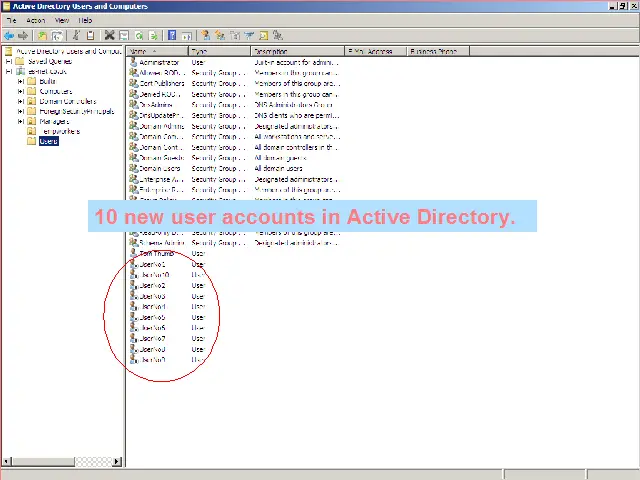Go up one level with the folder-arrow icon
The width and height of the screenshot is (640, 480).
pyautogui.click(x=42, y=36)
